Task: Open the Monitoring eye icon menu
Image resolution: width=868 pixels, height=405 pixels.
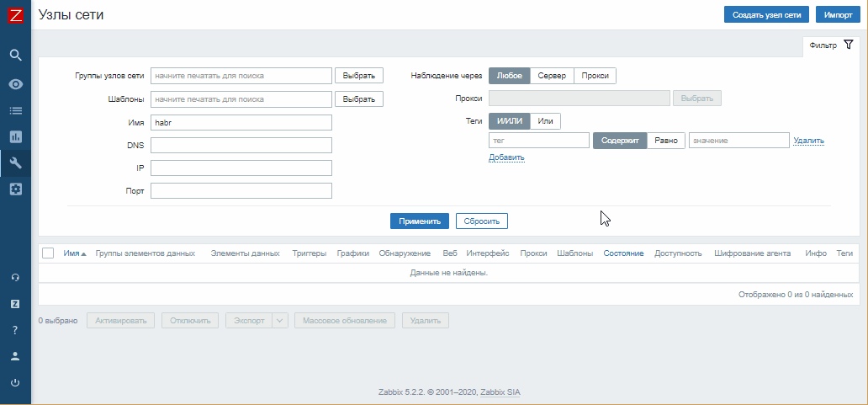Action: pos(16,84)
